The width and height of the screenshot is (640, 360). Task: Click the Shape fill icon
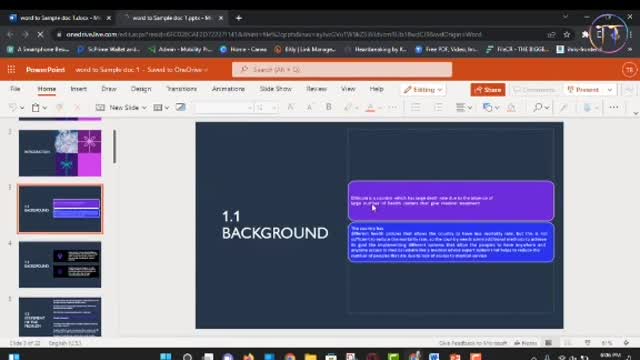point(511,107)
